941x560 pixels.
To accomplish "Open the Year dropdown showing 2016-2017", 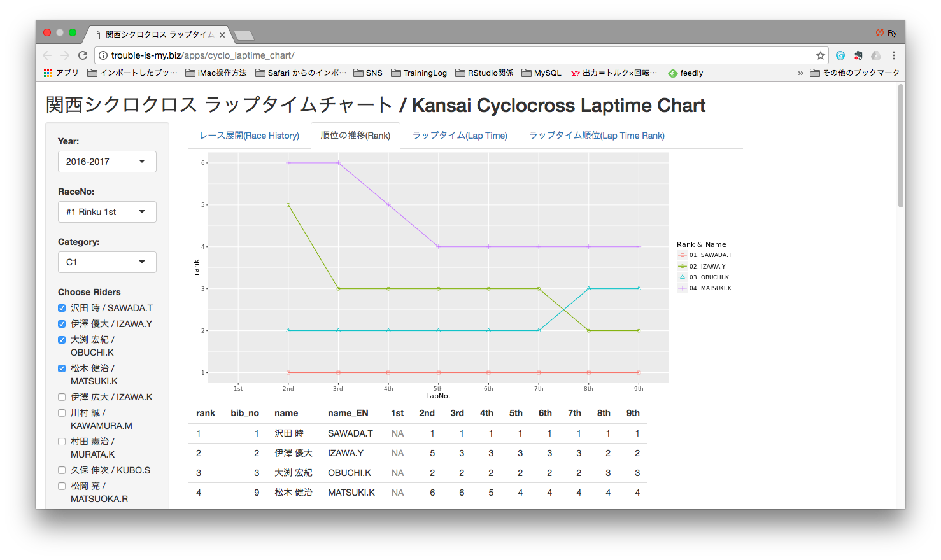I will (107, 162).
